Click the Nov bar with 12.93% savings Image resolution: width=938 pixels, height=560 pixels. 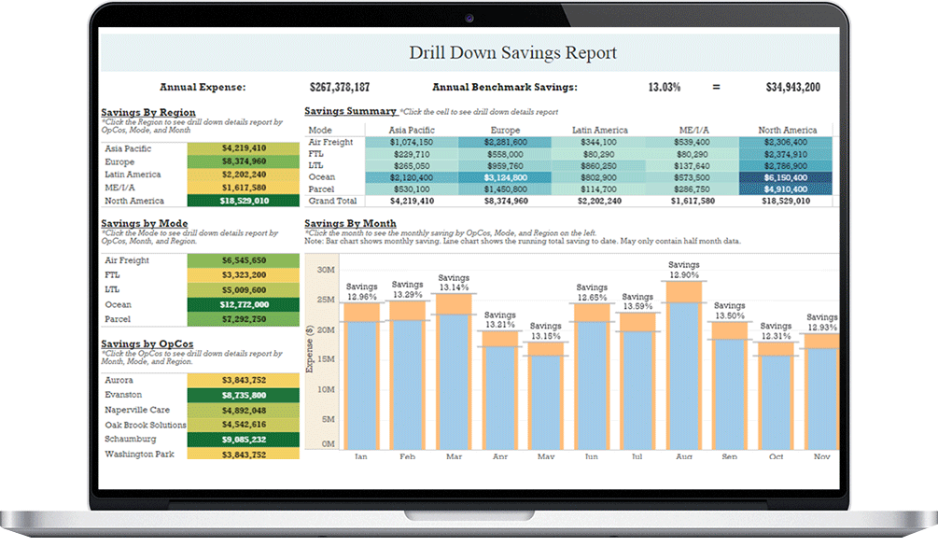821,392
